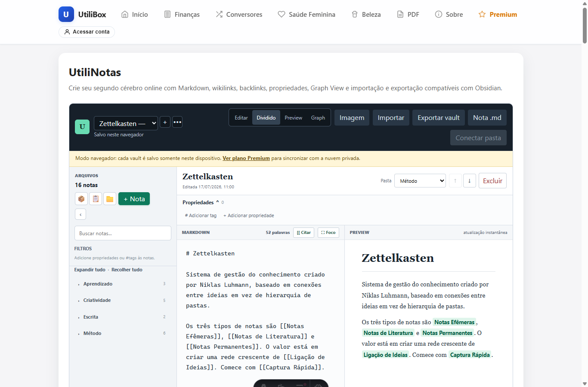588x387 pixels.
Task: Click the page vertical scrollbar
Action: pyautogui.click(x=585, y=26)
